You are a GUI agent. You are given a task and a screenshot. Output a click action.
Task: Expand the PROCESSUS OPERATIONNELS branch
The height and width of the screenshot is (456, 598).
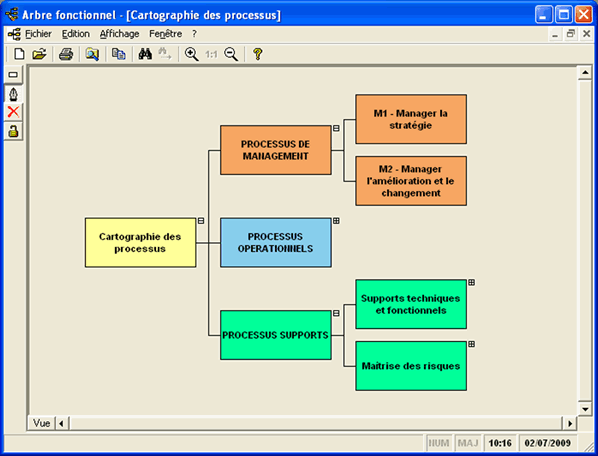(x=336, y=221)
